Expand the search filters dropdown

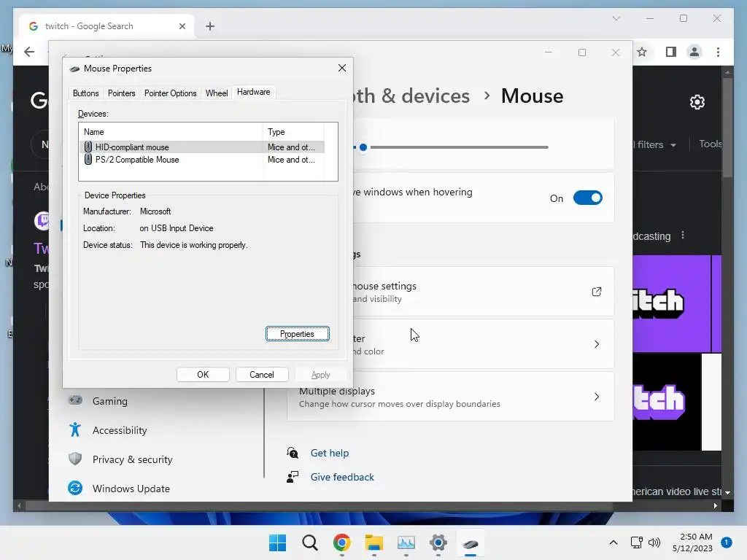(x=656, y=145)
